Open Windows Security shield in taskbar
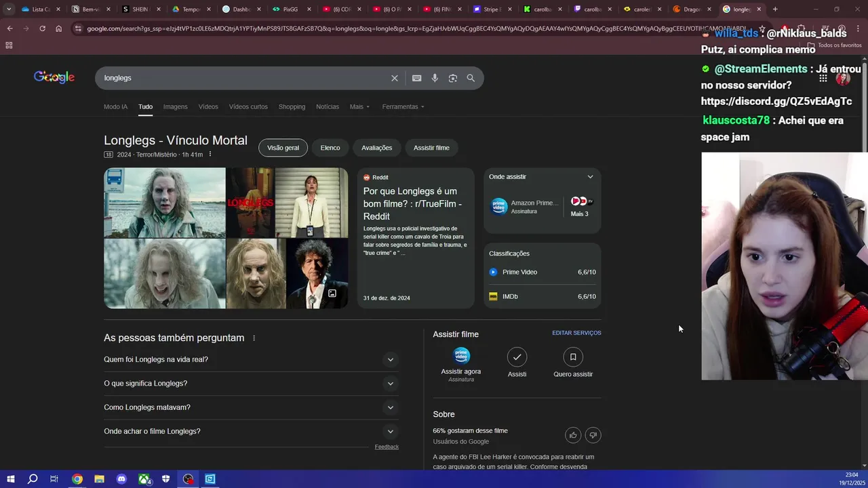 [166, 479]
